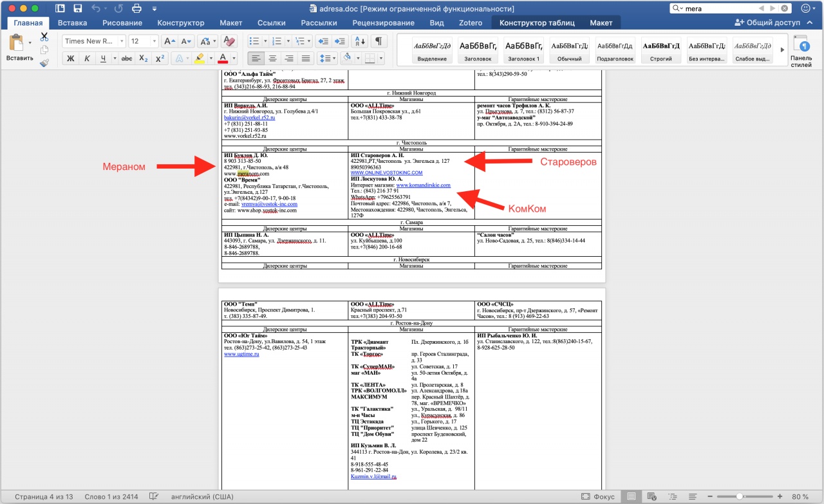Click the Format Painter brush icon
Image resolution: width=824 pixels, height=504 pixels.
tap(44, 63)
